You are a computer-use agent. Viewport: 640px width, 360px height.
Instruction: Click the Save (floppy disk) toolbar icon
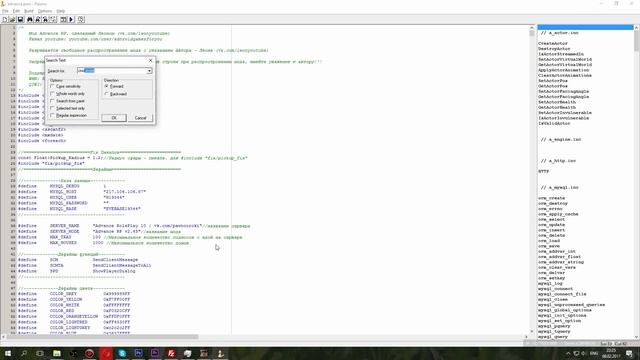coord(20,20)
